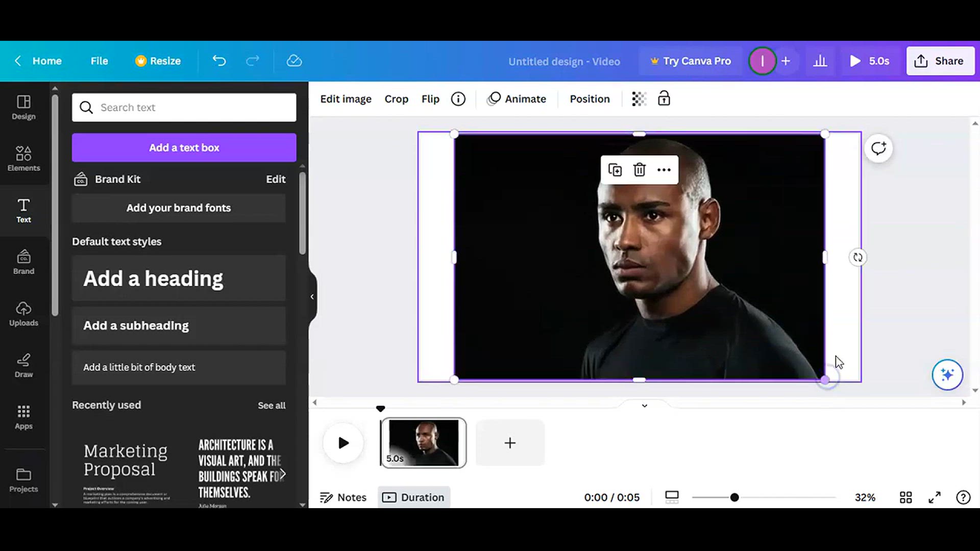Image resolution: width=980 pixels, height=551 pixels.
Task: Collapse the side panel with arrow
Action: pos(312,296)
